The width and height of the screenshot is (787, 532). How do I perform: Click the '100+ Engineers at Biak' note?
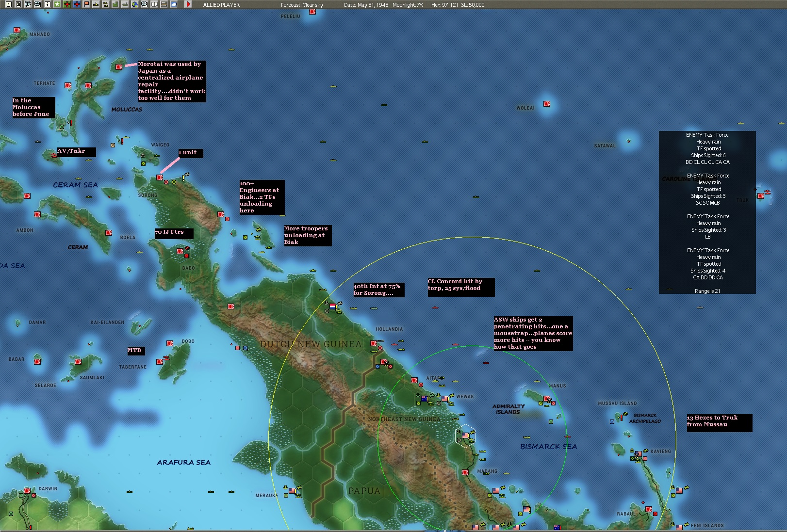[262, 197]
